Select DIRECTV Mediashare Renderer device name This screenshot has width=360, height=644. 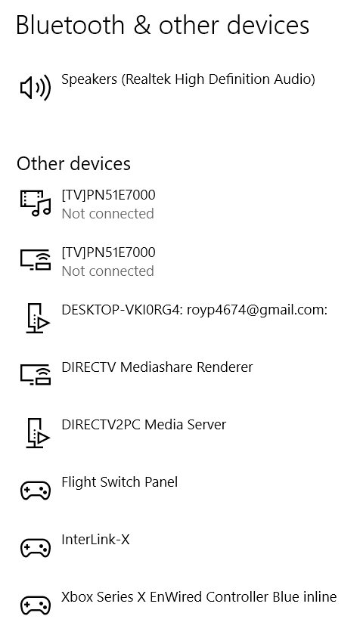pyautogui.click(x=157, y=367)
